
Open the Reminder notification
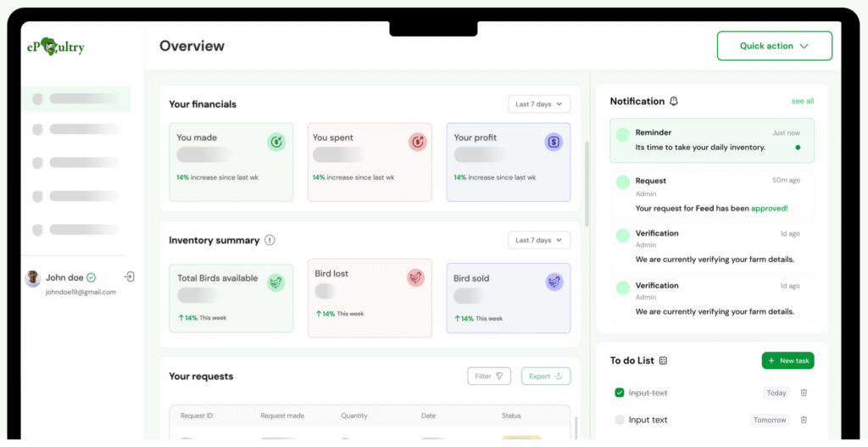click(x=712, y=140)
